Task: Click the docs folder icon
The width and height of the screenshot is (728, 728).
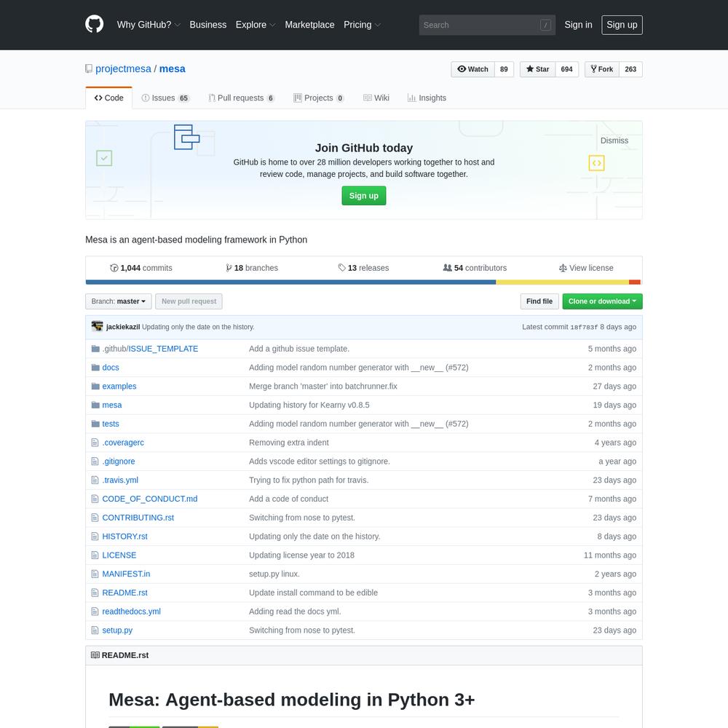Action: pos(95,367)
